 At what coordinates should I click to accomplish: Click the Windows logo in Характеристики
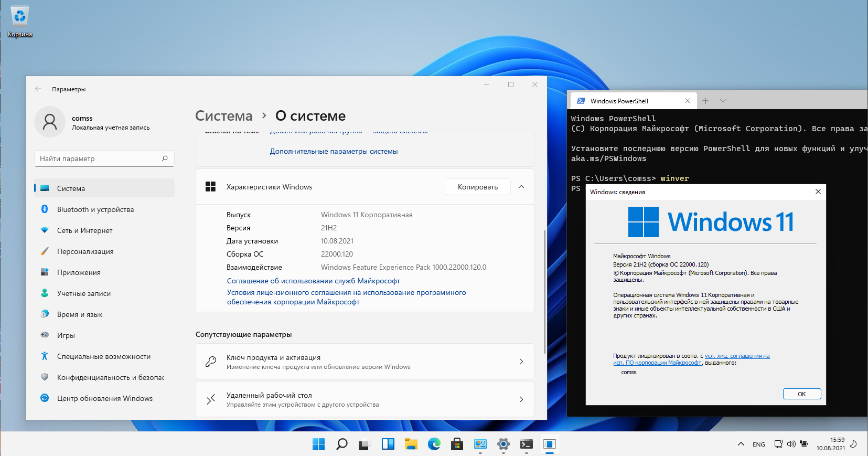[210, 187]
